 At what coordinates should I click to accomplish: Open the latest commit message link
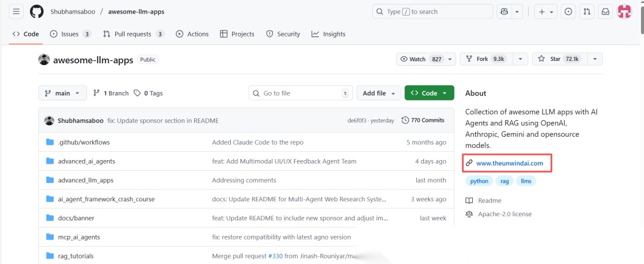[x=163, y=121]
